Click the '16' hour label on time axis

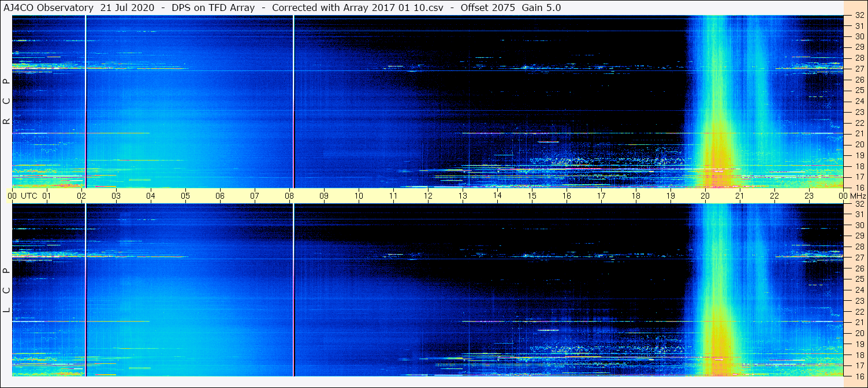(567, 196)
